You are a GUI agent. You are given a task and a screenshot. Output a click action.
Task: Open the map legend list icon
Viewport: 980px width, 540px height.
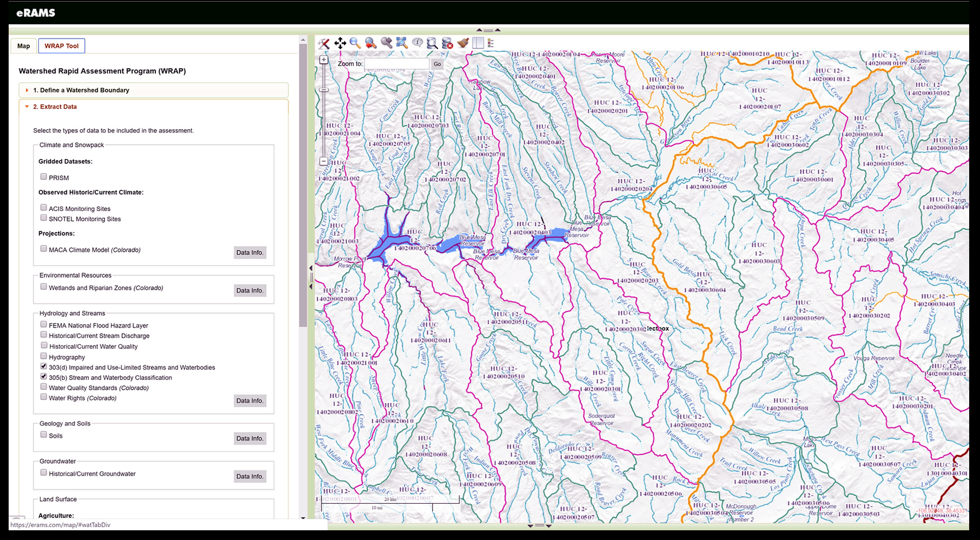[x=491, y=43]
